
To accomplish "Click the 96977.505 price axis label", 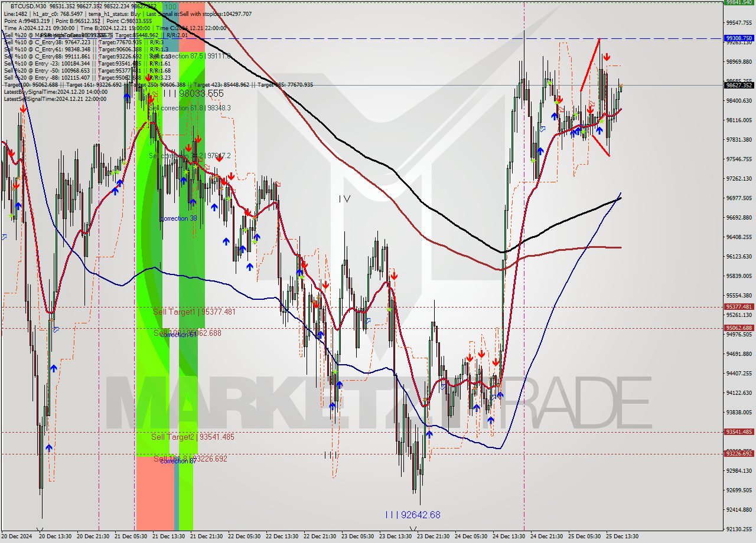I will [x=739, y=198].
